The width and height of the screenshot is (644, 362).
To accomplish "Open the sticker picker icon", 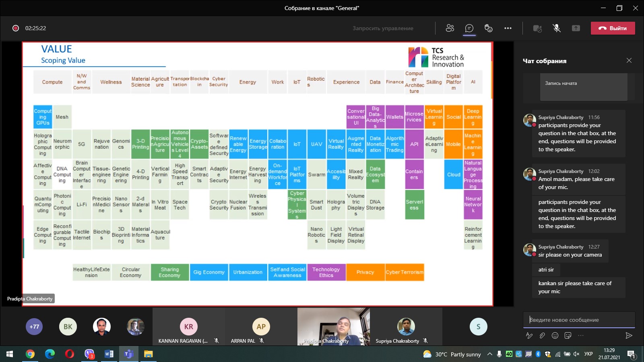I will click(568, 335).
